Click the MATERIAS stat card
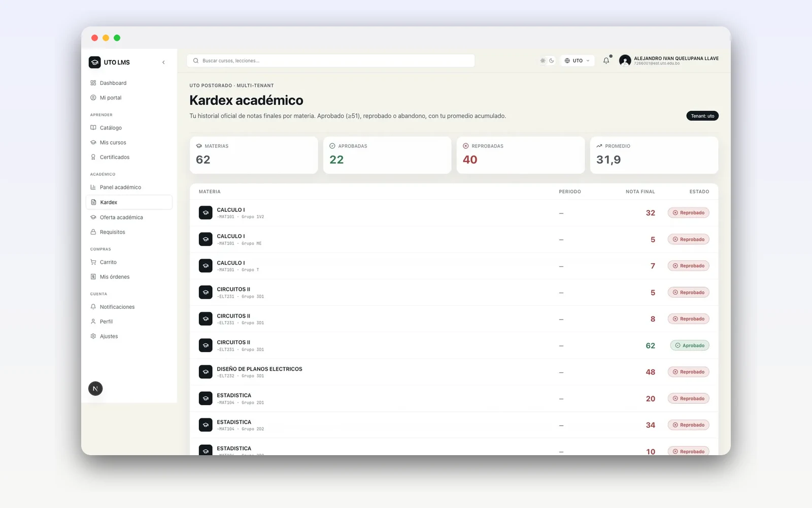Image resolution: width=812 pixels, height=508 pixels. click(x=254, y=155)
